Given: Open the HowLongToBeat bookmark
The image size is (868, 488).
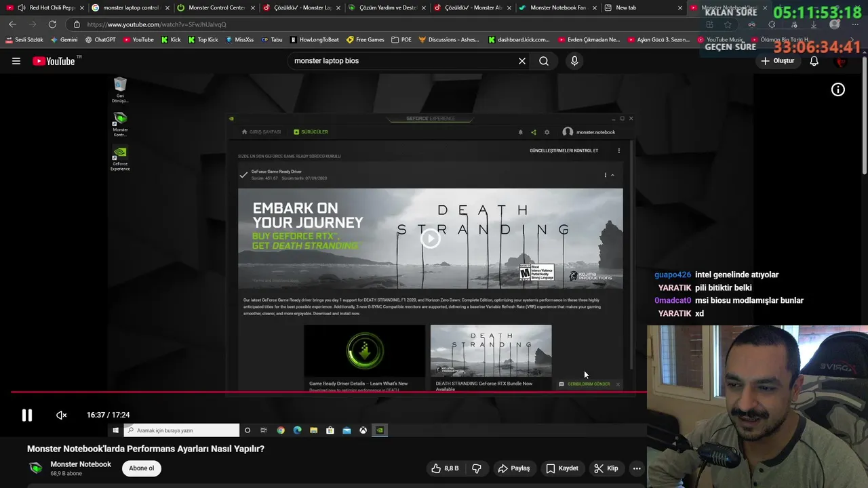Looking at the screenshot, I should (315, 40).
